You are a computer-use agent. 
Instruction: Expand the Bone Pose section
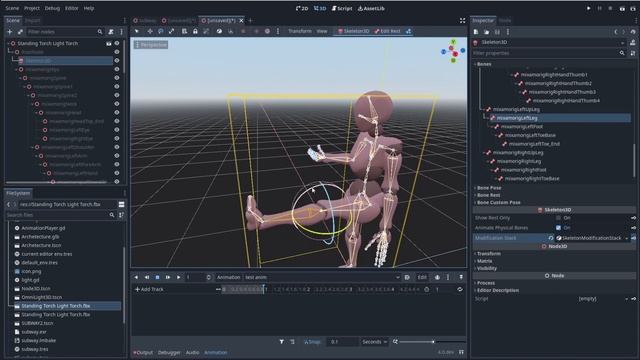coord(489,188)
